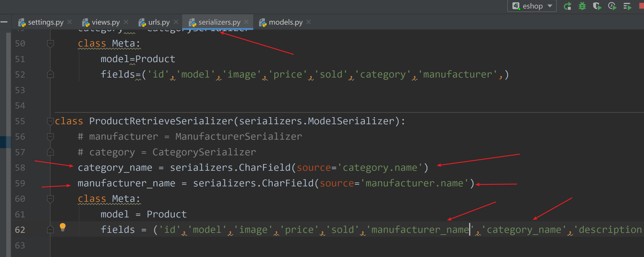Click the Django dj icon in run configuration
Viewport: 644px width, 257px height.
516,6
